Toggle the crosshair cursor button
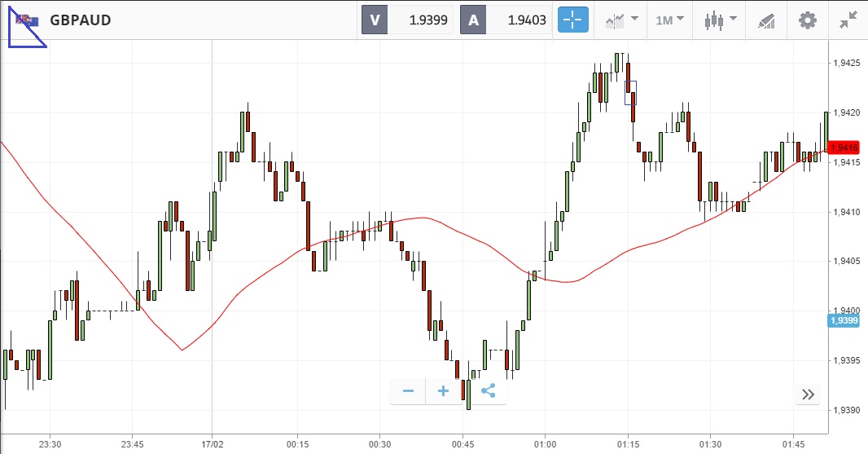Screen dimensions: 868x454 point(572,20)
